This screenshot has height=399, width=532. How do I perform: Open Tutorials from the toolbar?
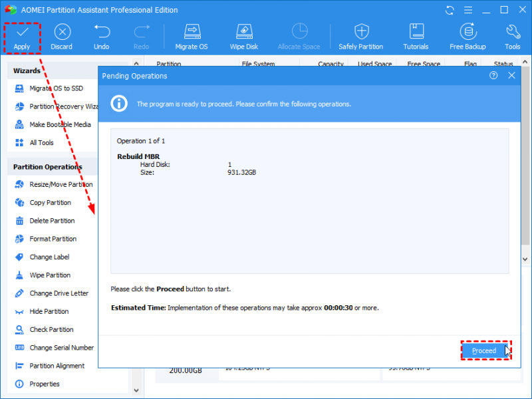pyautogui.click(x=416, y=38)
